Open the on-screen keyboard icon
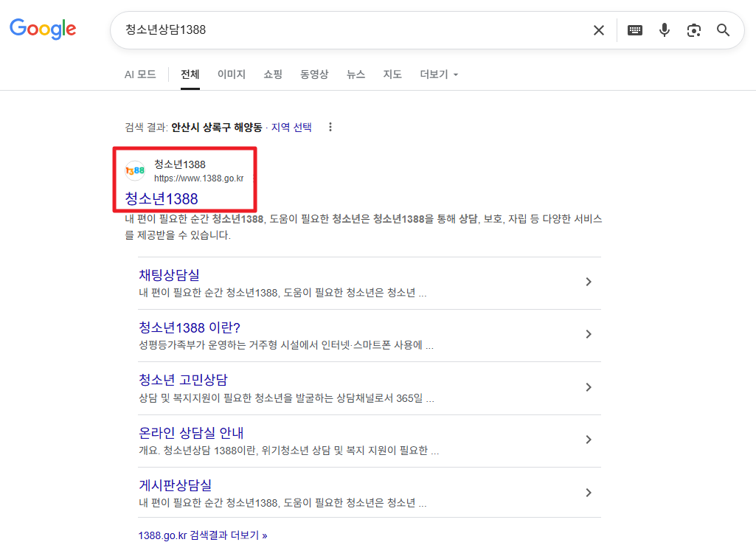 tap(634, 30)
